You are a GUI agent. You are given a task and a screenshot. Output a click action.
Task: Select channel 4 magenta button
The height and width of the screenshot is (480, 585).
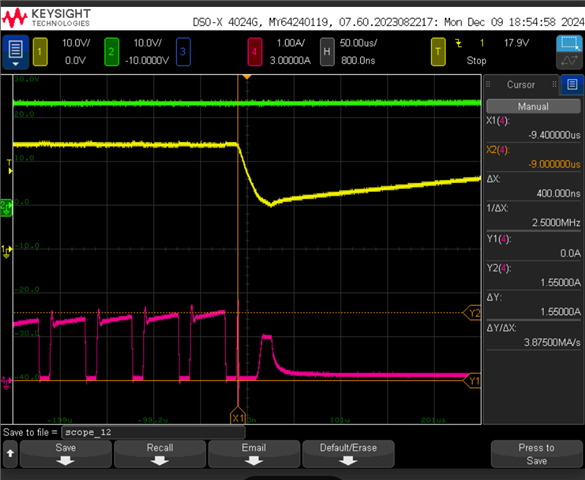click(254, 52)
